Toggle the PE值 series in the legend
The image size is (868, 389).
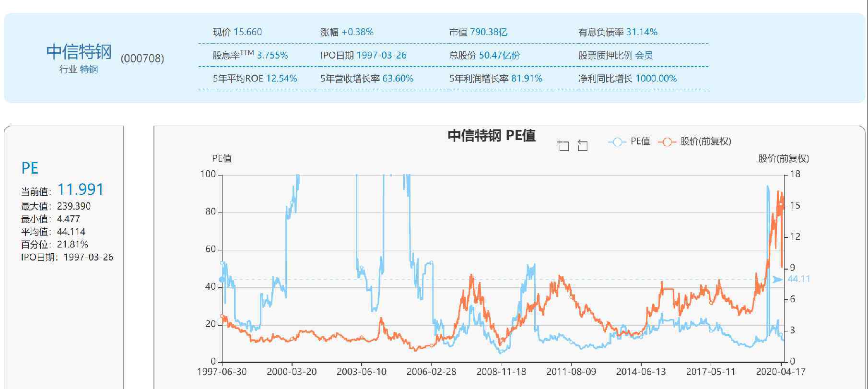[x=629, y=141]
